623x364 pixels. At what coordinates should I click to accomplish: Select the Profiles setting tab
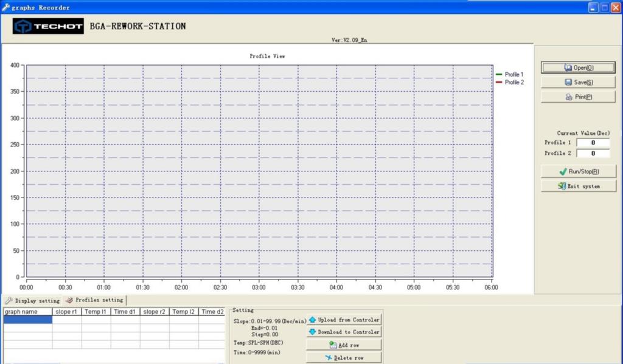94,300
